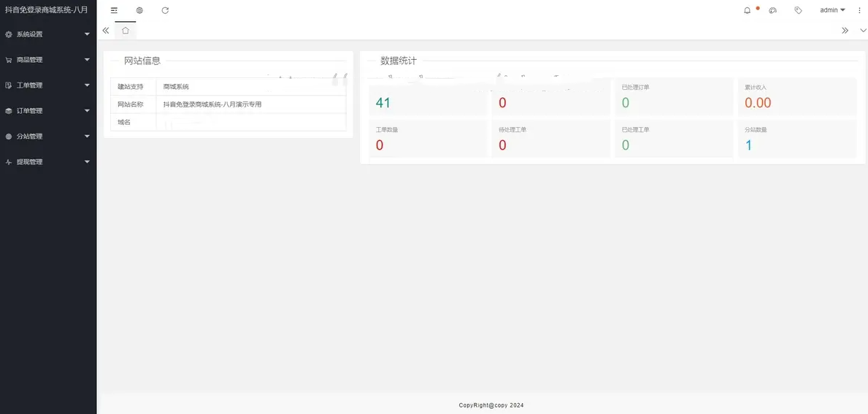Expand the 提现管理 sidebar menu

(48, 162)
